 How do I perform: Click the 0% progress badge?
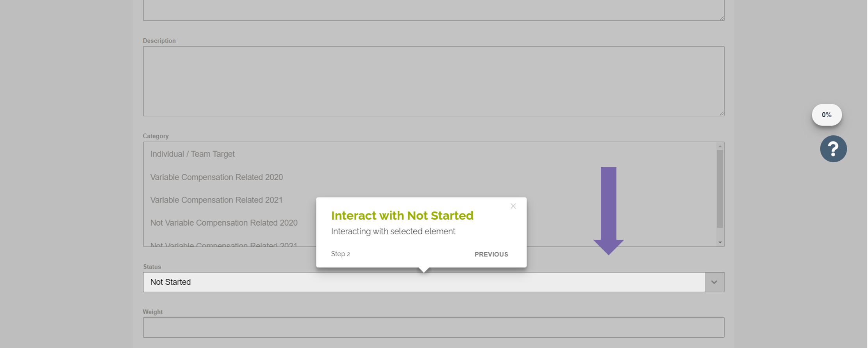point(827,115)
